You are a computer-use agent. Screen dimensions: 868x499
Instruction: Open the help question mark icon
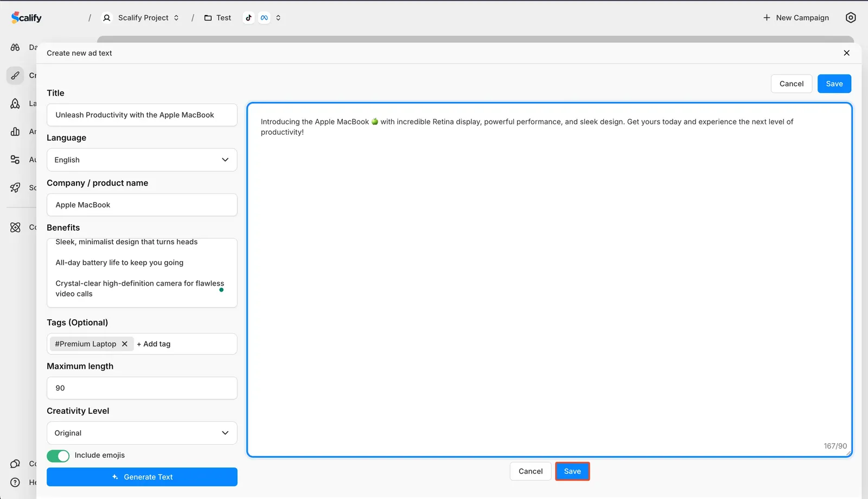[15, 482]
